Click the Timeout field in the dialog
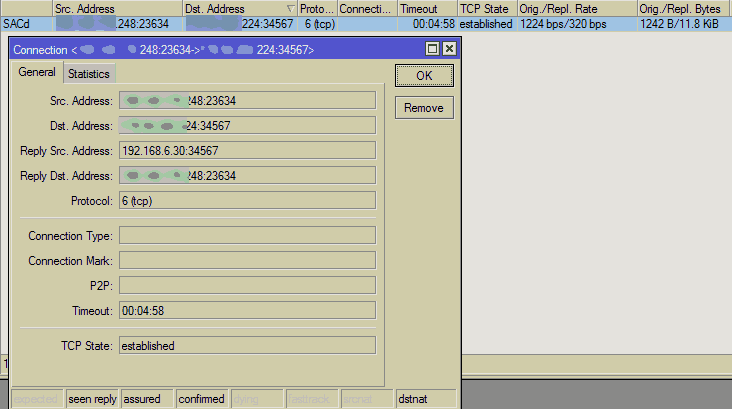This screenshot has width=732, height=409. click(247, 310)
